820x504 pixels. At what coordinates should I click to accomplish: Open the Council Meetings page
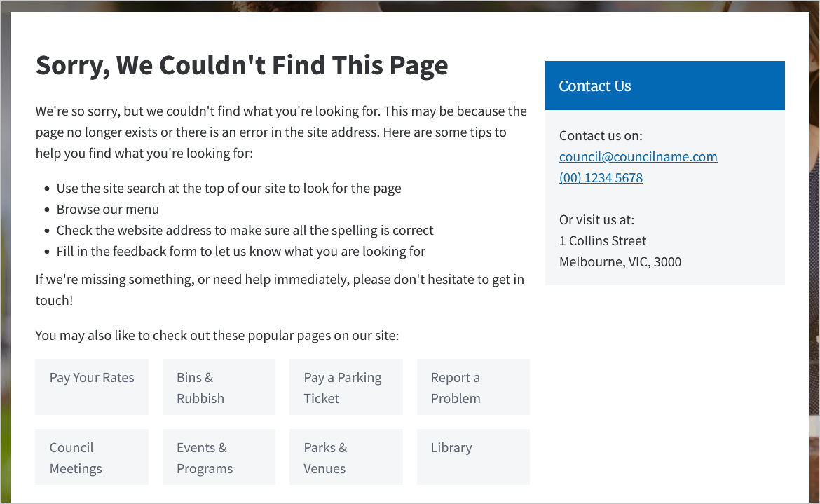click(91, 457)
